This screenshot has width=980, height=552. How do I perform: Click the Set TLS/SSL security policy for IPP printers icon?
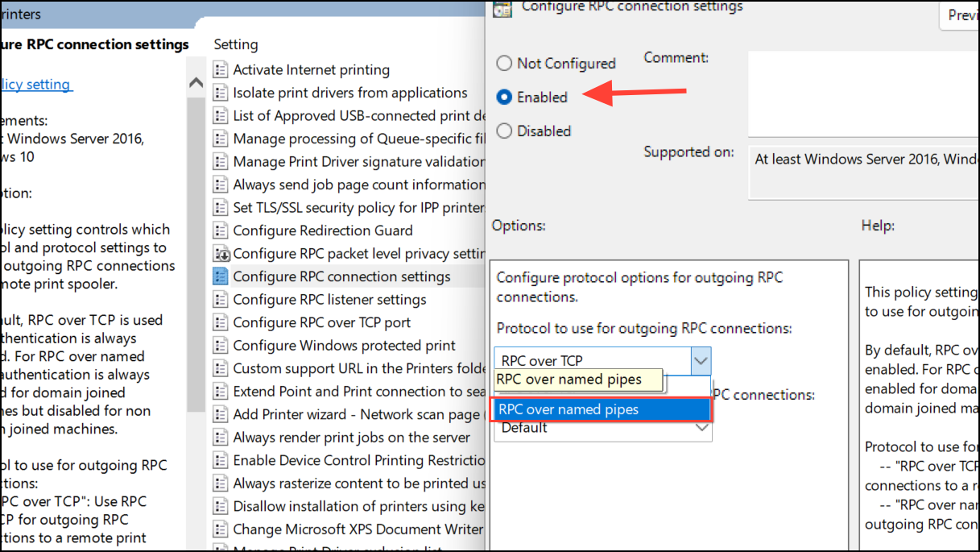point(221,208)
